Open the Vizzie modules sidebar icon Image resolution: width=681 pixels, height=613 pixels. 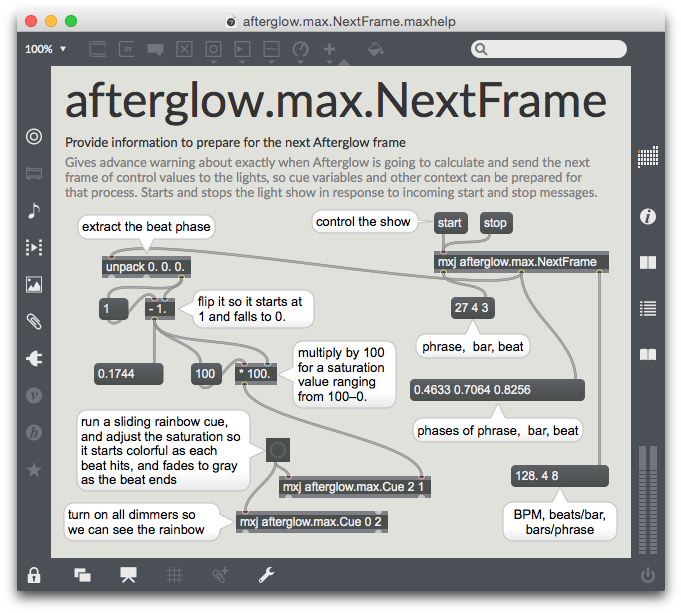[x=34, y=396]
